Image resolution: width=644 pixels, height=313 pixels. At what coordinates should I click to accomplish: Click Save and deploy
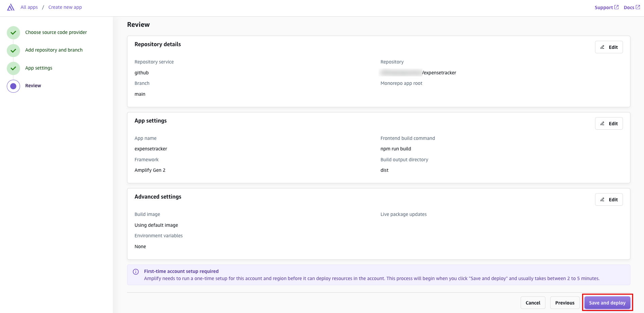click(607, 303)
